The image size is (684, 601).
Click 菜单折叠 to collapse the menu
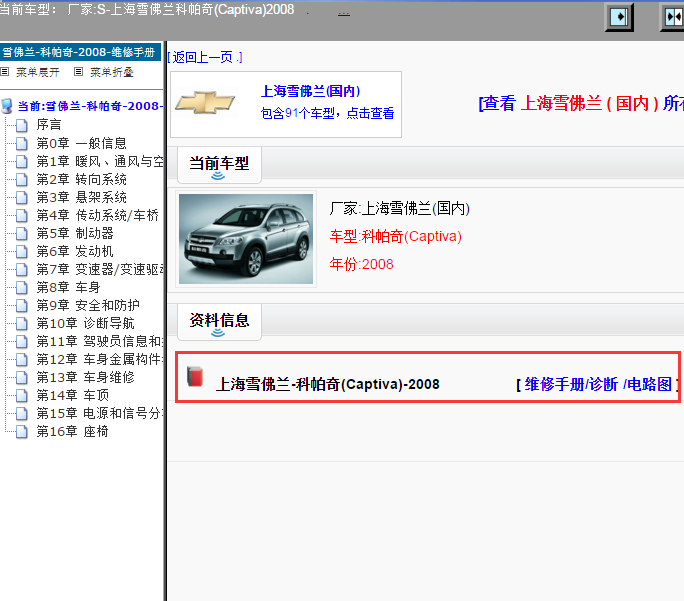112,72
